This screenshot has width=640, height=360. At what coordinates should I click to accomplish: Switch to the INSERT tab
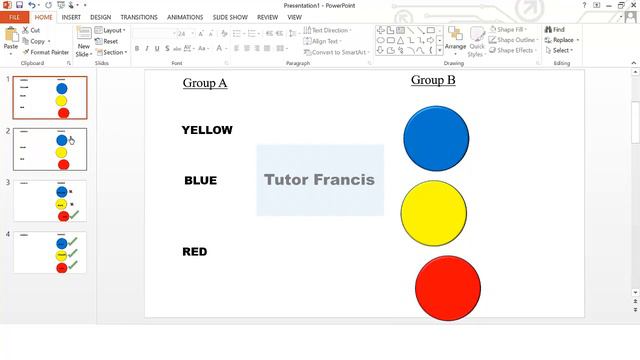[71, 17]
